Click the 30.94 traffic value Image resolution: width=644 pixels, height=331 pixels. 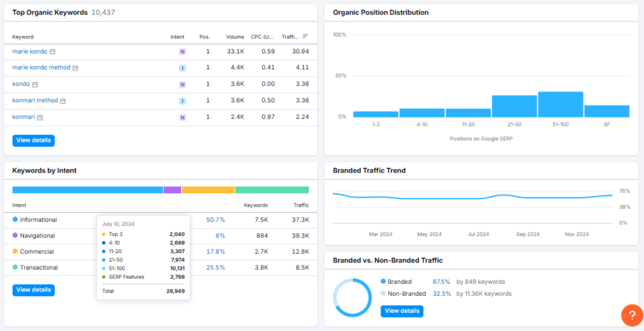coord(300,52)
